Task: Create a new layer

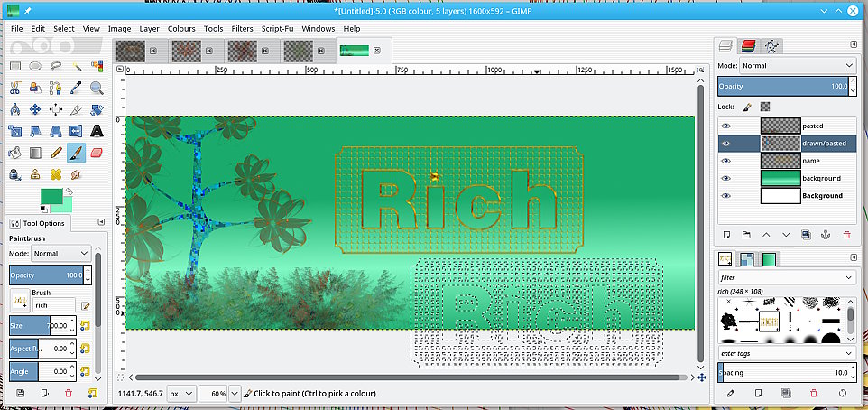Action: pyautogui.click(x=726, y=235)
